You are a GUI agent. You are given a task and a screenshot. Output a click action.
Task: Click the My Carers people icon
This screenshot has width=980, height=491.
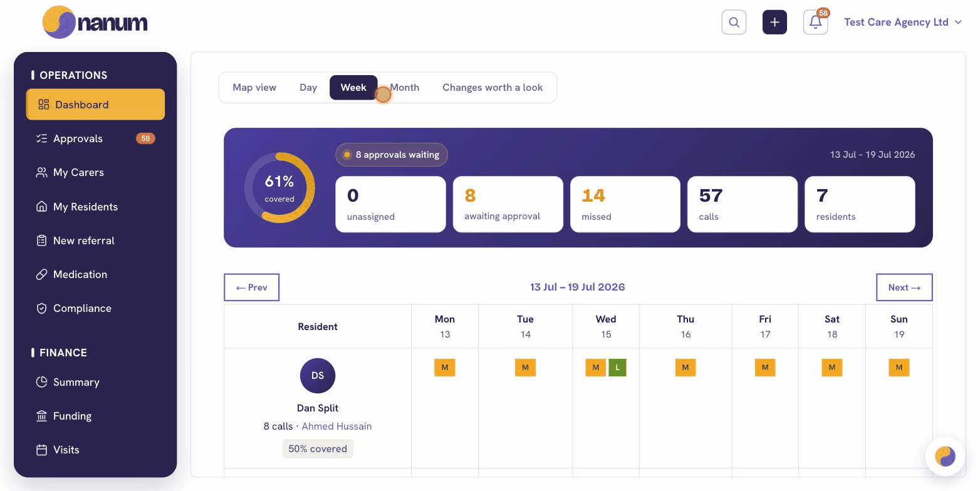(x=42, y=172)
